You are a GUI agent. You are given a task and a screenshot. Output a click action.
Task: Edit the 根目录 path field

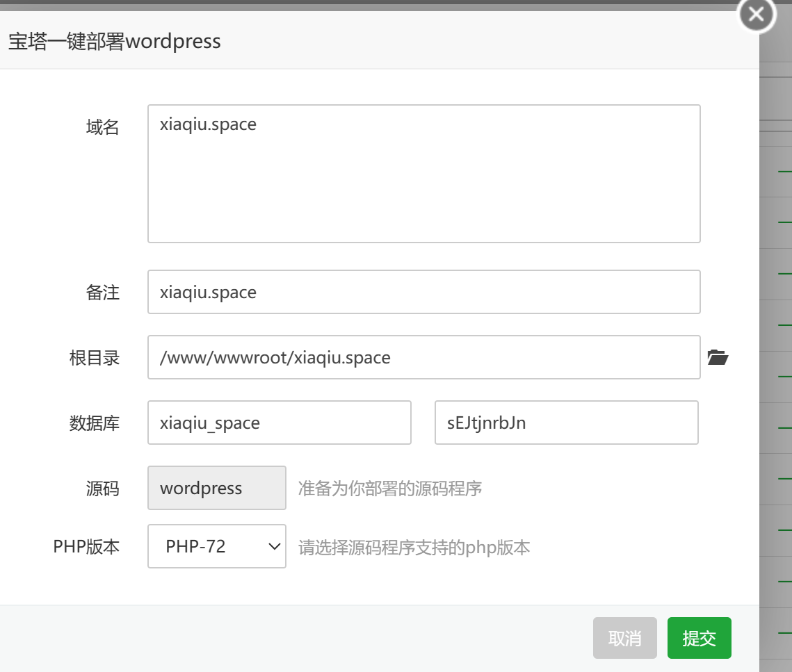[423, 357]
